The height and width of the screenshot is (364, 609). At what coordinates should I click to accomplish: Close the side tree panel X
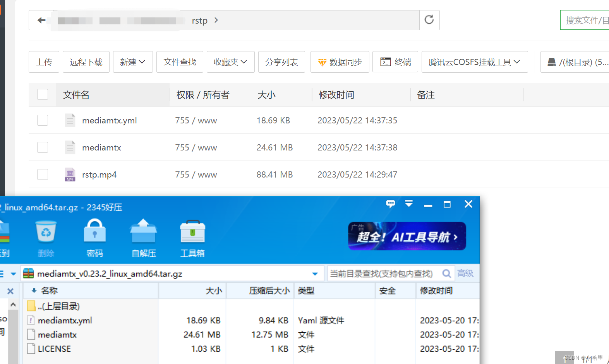[10, 291]
